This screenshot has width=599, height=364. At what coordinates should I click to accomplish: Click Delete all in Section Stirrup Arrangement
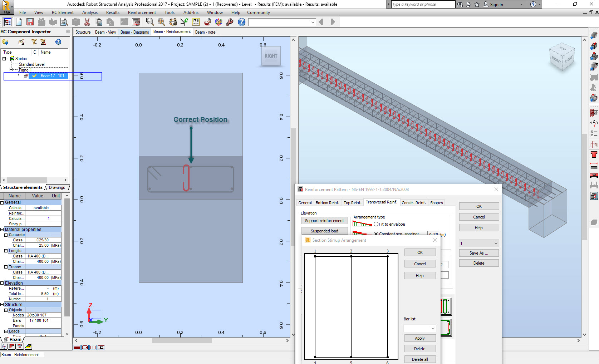420,359
